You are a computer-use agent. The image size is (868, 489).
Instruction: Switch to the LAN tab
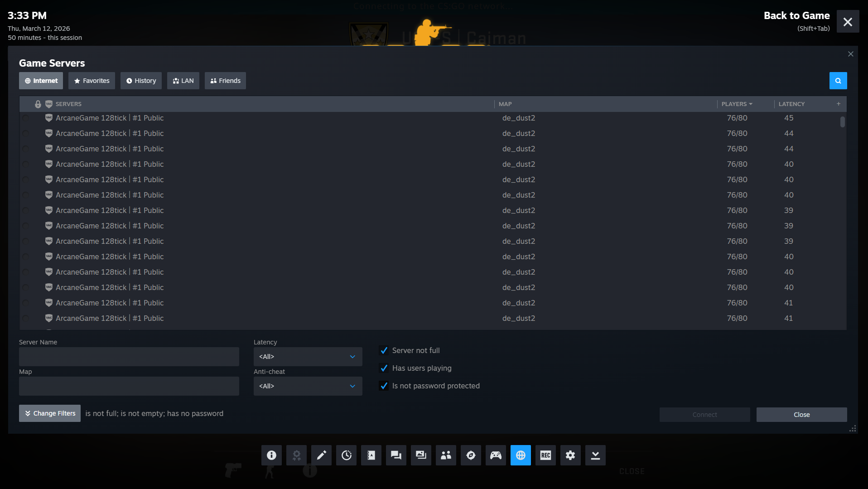coord(183,81)
